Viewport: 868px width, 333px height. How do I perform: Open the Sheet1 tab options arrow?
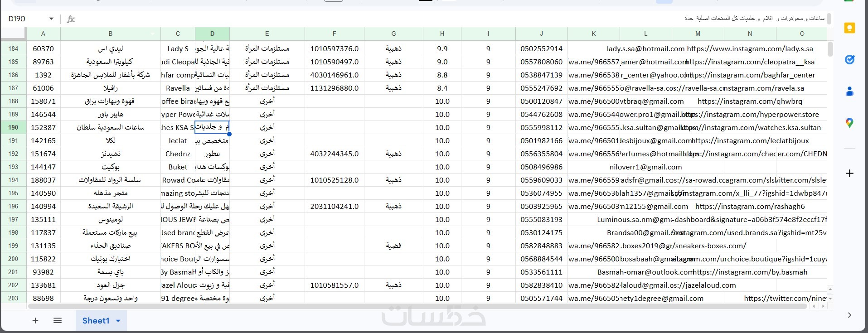point(118,321)
